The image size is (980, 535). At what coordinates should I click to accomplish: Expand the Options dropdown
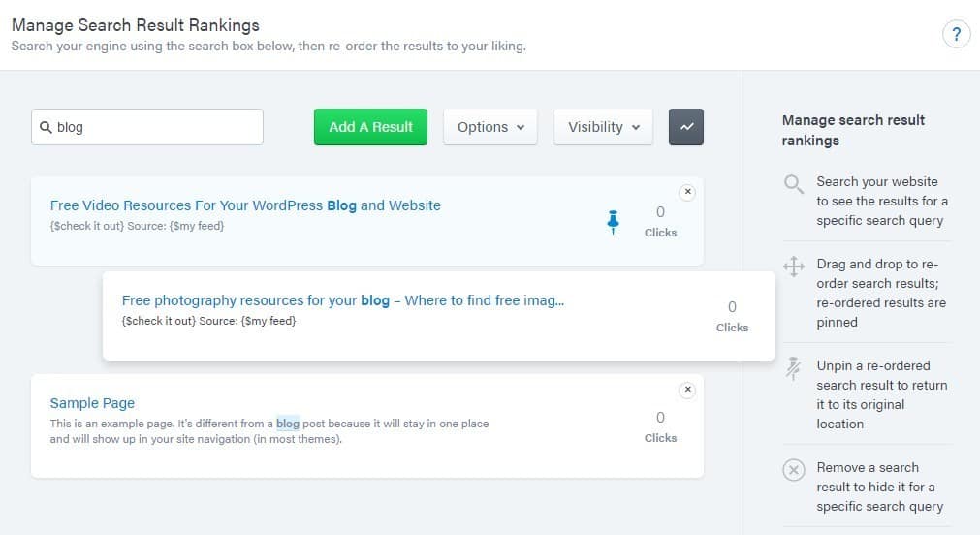coord(490,127)
